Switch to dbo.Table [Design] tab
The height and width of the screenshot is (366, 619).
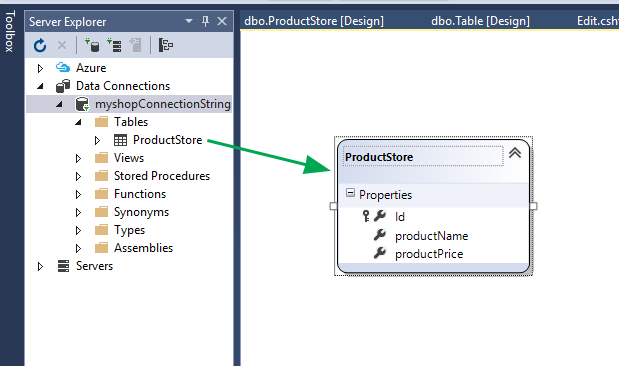(x=480, y=21)
